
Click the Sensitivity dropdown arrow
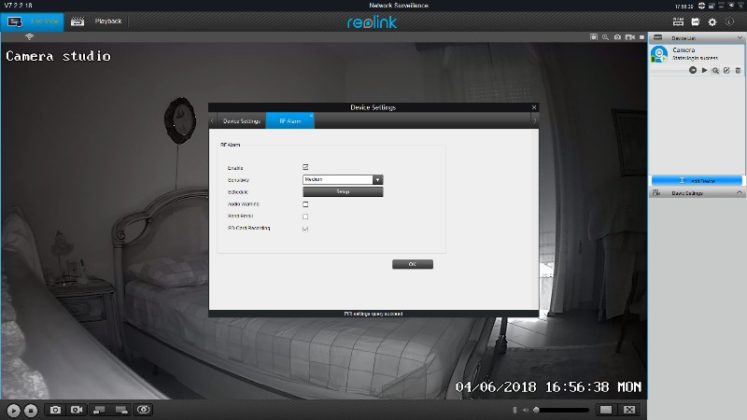[x=377, y=180]
